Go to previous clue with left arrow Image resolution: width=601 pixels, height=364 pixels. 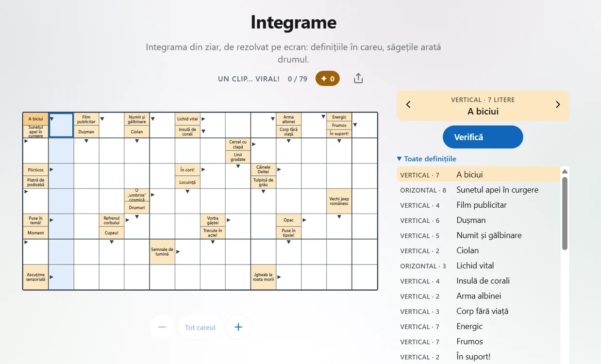click(408, 105)
